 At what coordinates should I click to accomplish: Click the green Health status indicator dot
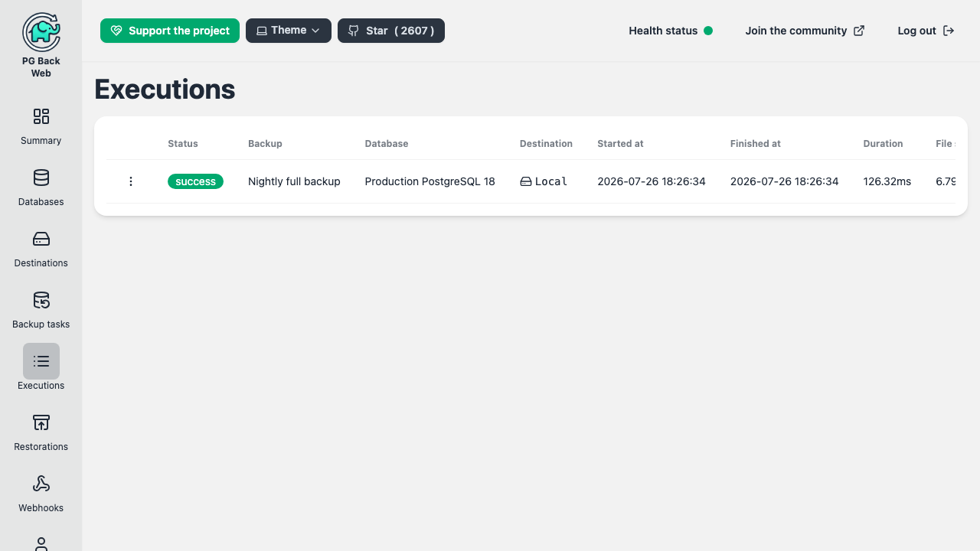(x=708, y=31)
